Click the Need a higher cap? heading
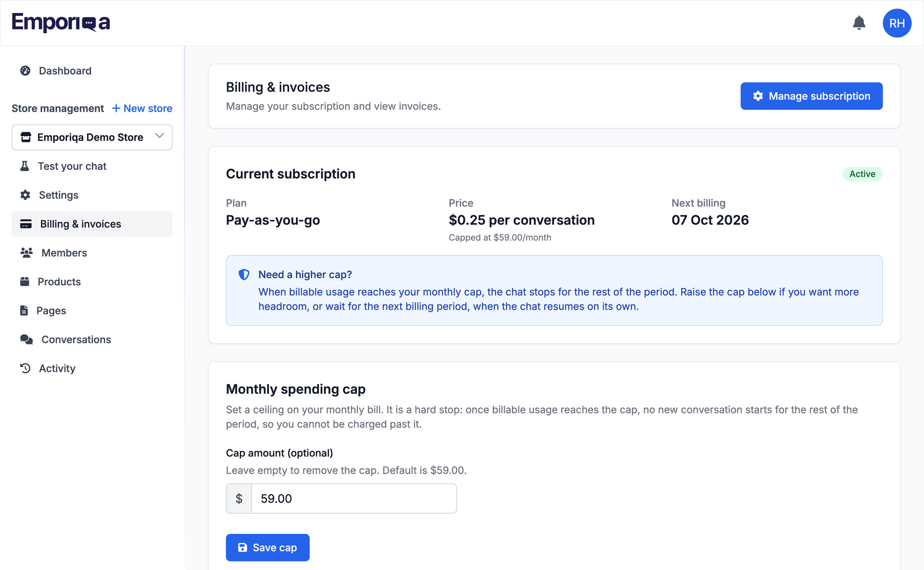 click(x=305, y=274)
